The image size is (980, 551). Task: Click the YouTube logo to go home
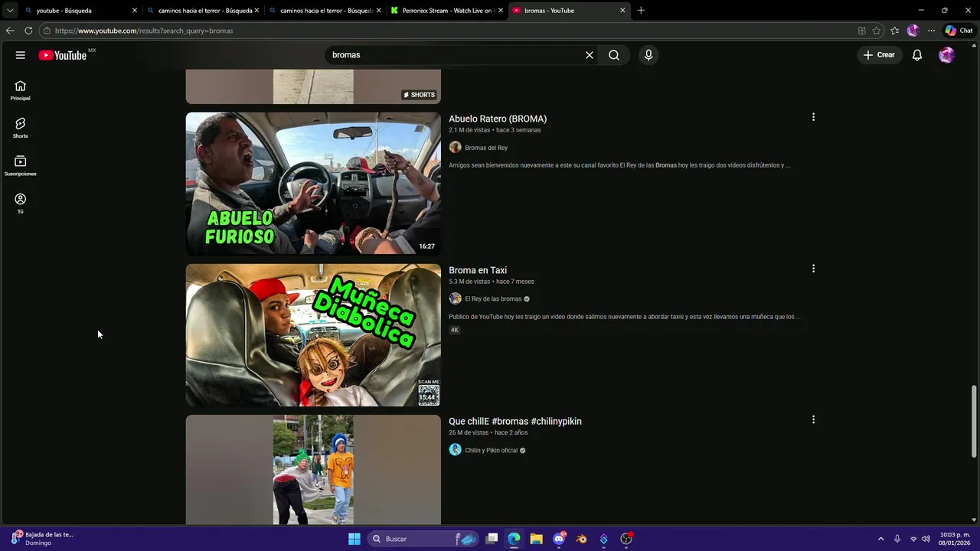pos(63,55)
